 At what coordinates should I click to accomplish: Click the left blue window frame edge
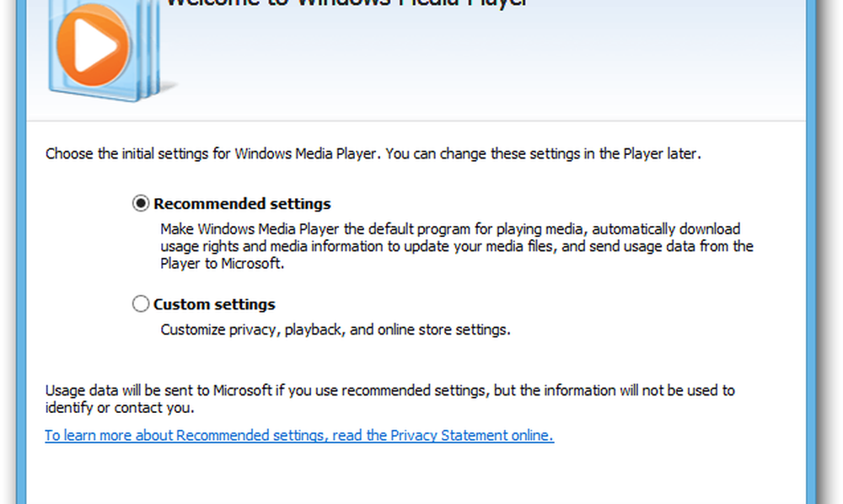click(x=21, y=253)
